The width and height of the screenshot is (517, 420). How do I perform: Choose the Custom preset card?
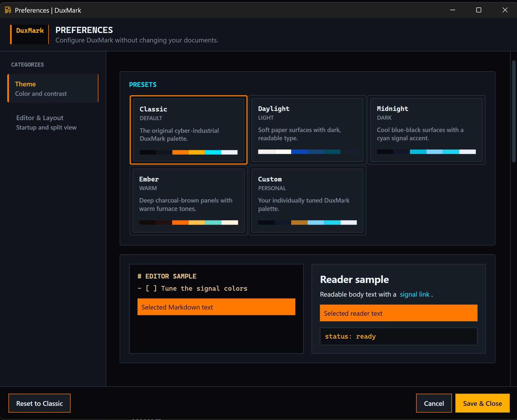point(307,201)
